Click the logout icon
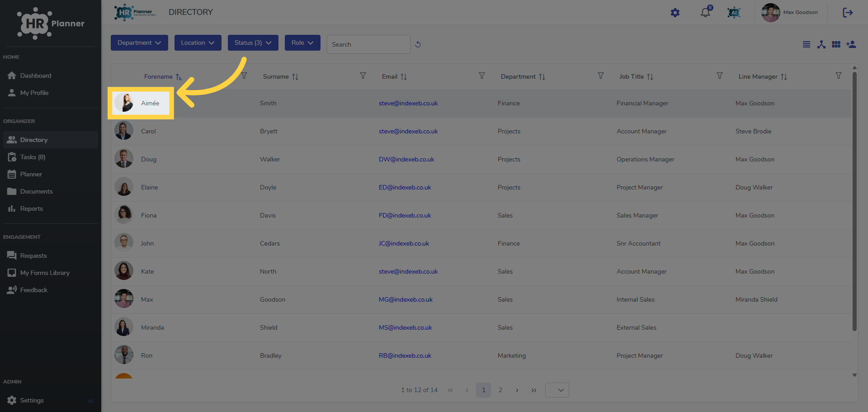The image size is (868, 412). [848, 13]
